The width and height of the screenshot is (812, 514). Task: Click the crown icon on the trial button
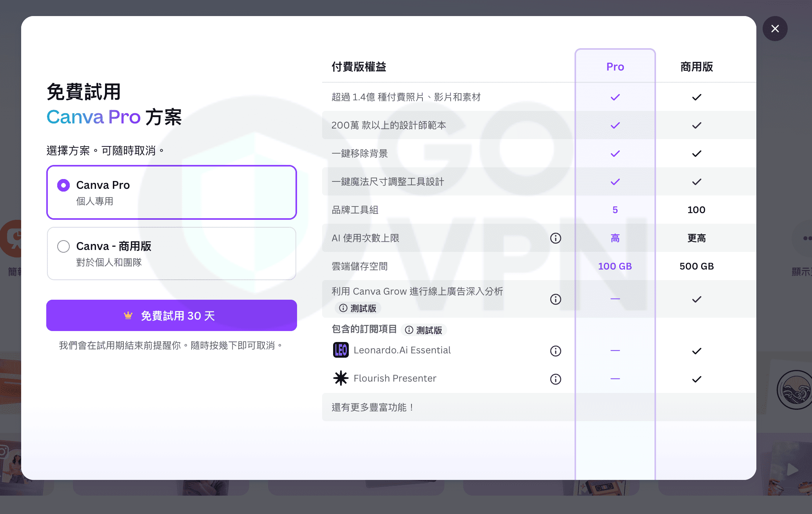pos(128,315)
